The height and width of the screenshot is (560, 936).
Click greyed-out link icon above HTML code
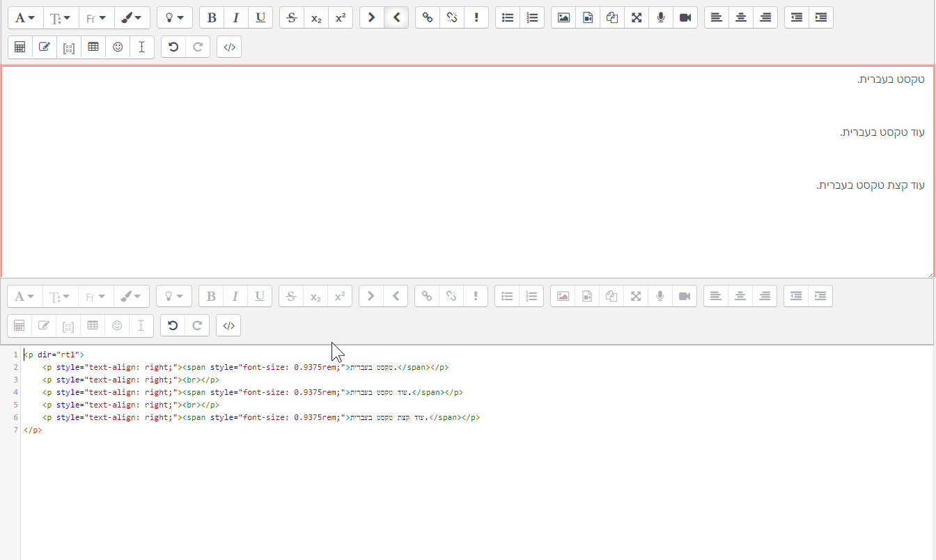[427, 296]
